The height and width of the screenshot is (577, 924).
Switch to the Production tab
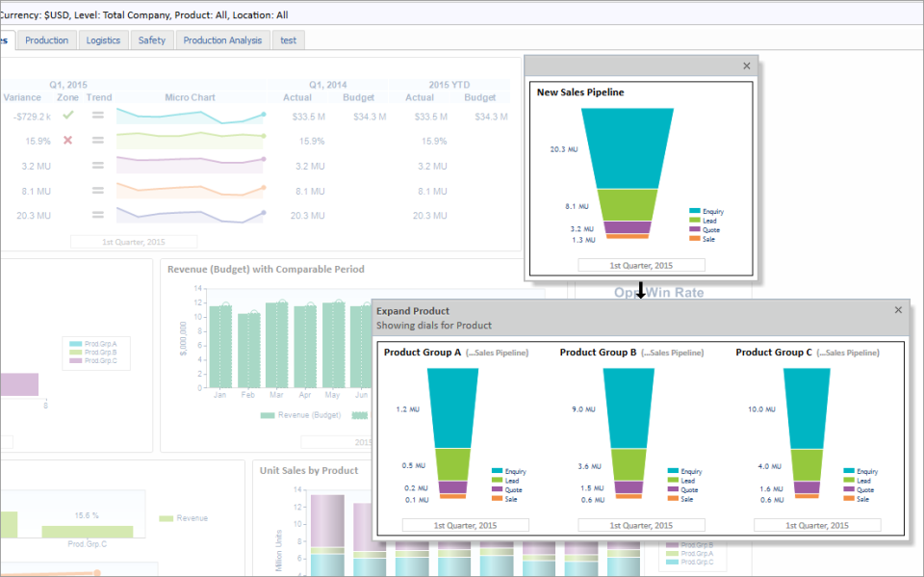tap(47, 40)
